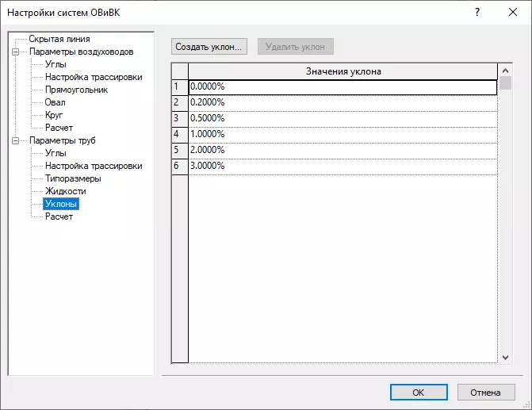This screenshot has height=410, width=532.
Task: Click the 3.0000% slope value cell
Action: 343,166
